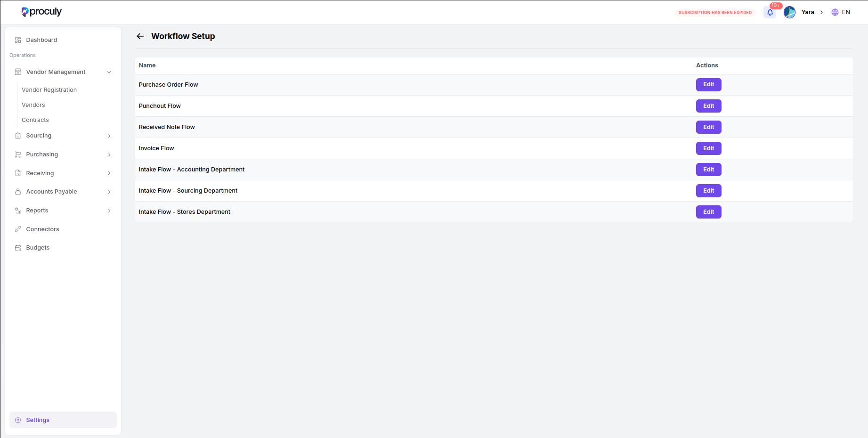
Task: Click the globe language icon
Action: [835, 12]
